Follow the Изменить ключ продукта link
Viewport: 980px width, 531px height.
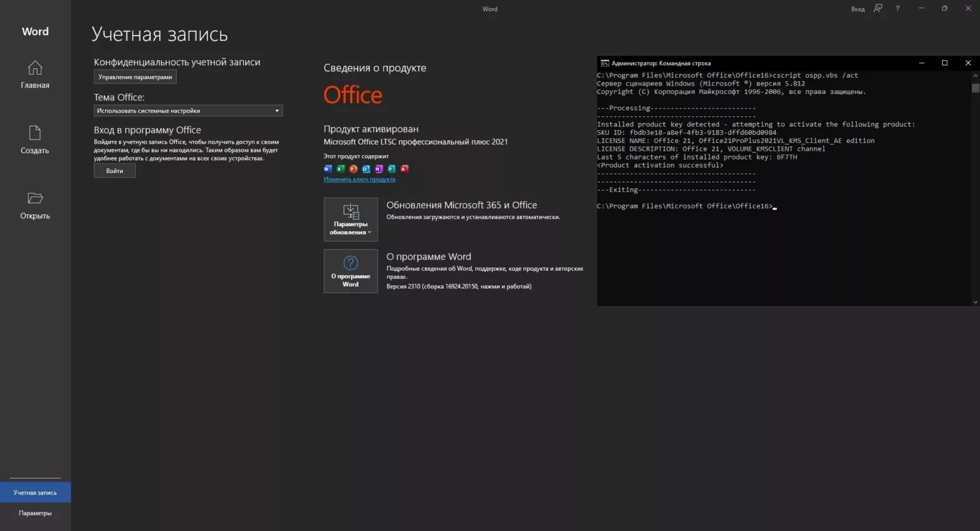(359, 179)
